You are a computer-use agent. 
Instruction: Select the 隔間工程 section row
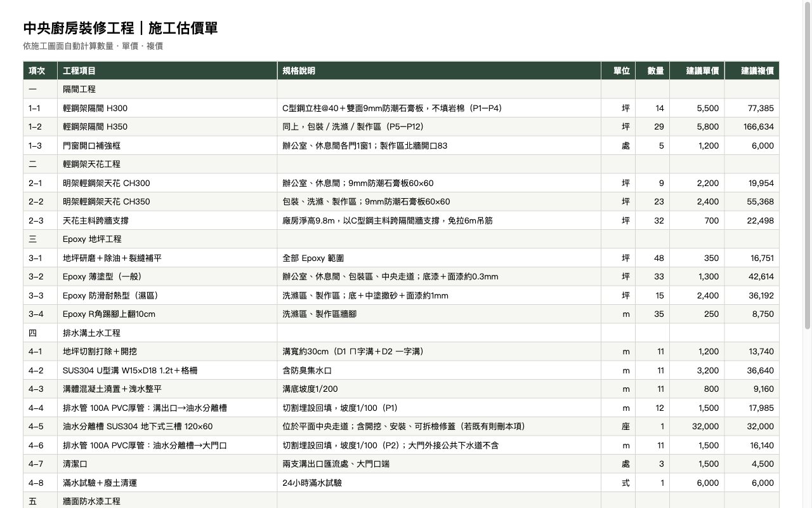401,90
